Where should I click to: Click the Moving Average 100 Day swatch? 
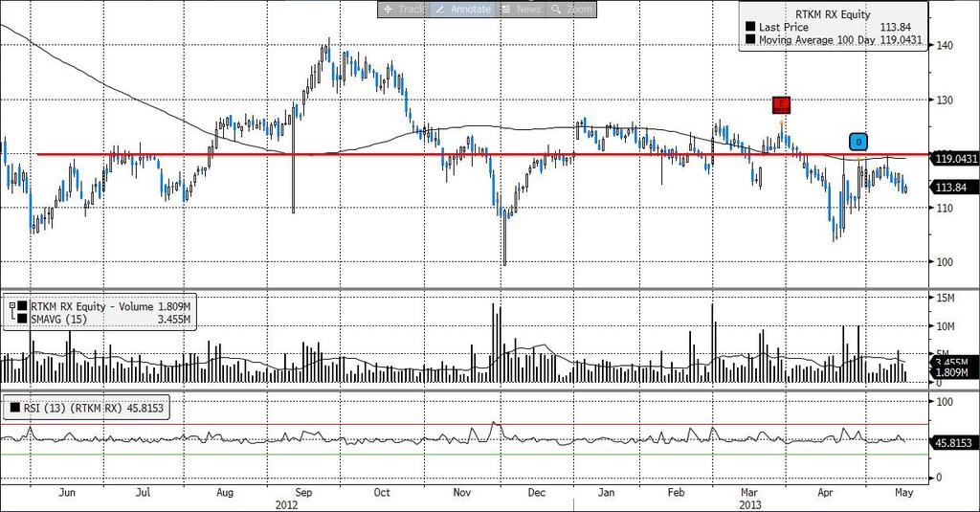pyautogui.click(x=750, y=40)
